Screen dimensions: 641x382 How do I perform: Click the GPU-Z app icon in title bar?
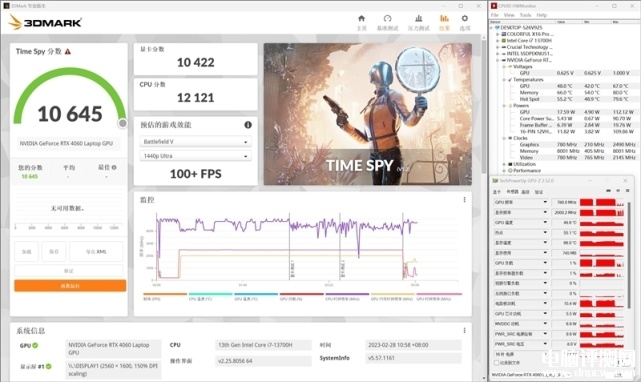click(x=495, y=180)
